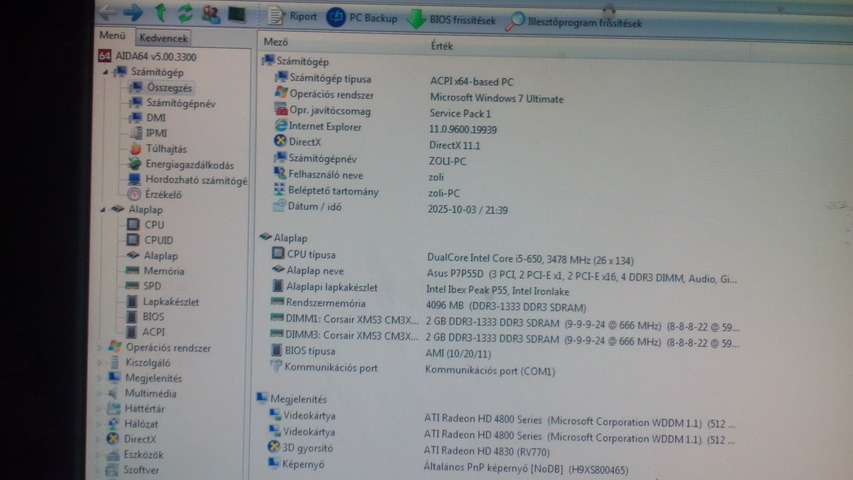
Task: Open Érzékelő sensor page
Action: (x=163, y=194)
